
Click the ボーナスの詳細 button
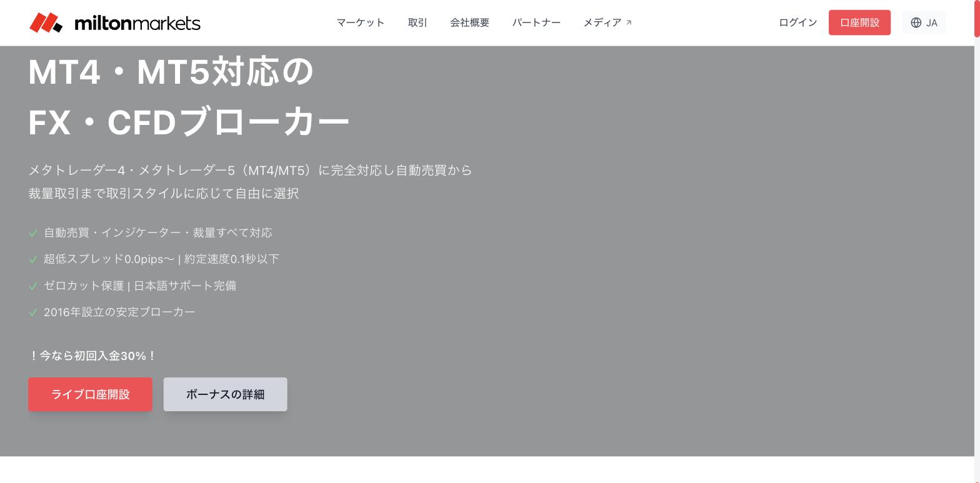pyautogui.click(x=225, y=394)
